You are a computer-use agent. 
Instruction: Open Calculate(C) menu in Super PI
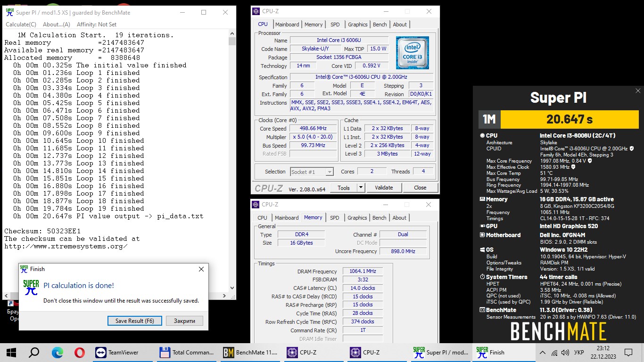coord(21,25)
